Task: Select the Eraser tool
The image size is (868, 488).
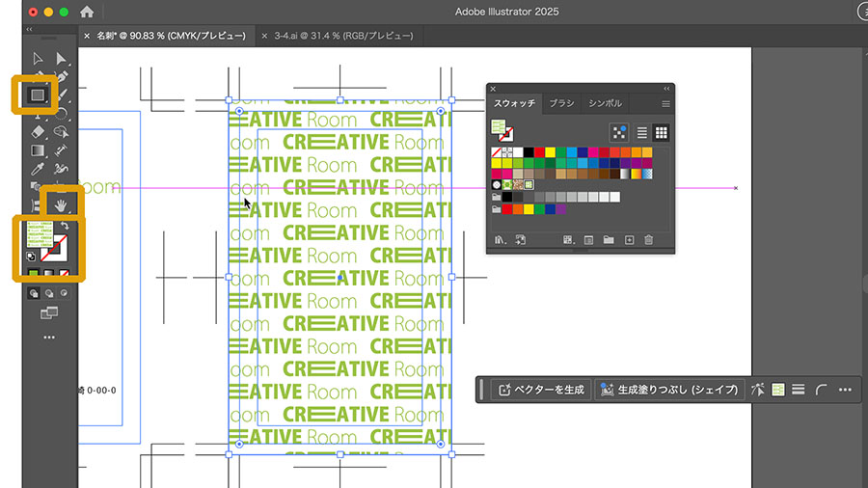Action: pyautogui.click(x=37, y=132)
